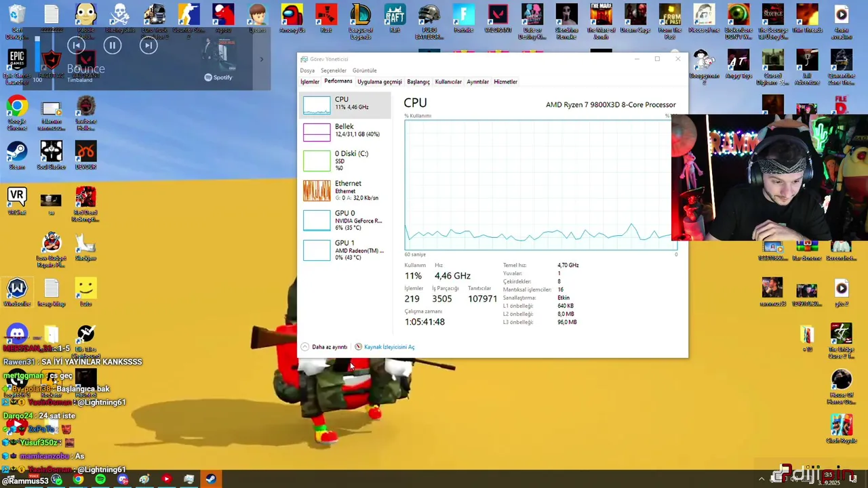Open the Thin Threads desktop shortcut

pos(807,18)
